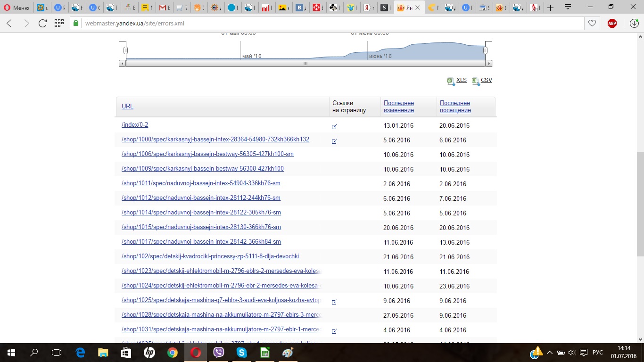Download the error list as XLS
Screen dimensions: 644x362
(x=462, y=80)
